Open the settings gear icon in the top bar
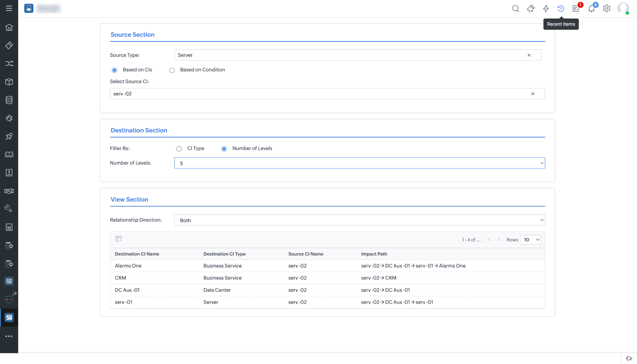The image size is (637, 364). point(606,8)
